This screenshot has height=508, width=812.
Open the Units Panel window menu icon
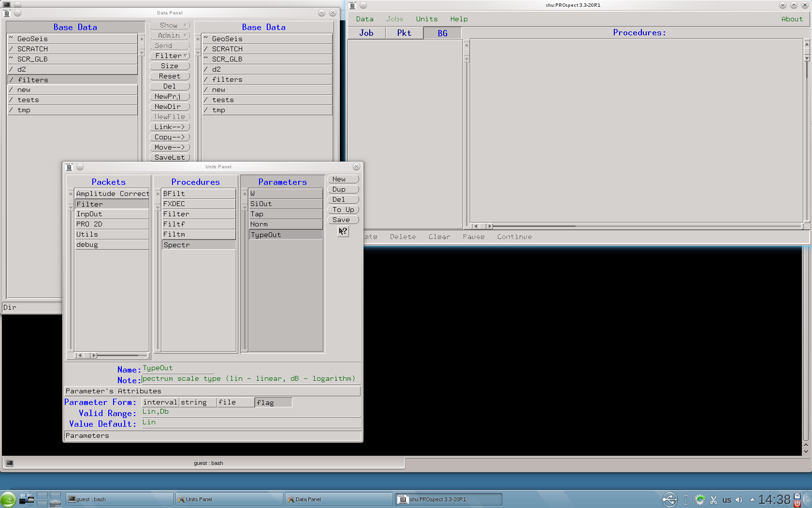[69, 167]
